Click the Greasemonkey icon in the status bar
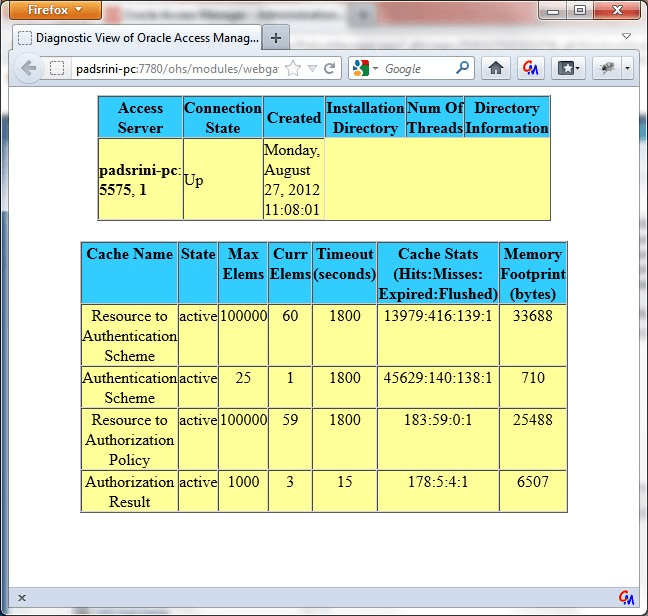This screenshot has height=616, width=648. [626, 597]
